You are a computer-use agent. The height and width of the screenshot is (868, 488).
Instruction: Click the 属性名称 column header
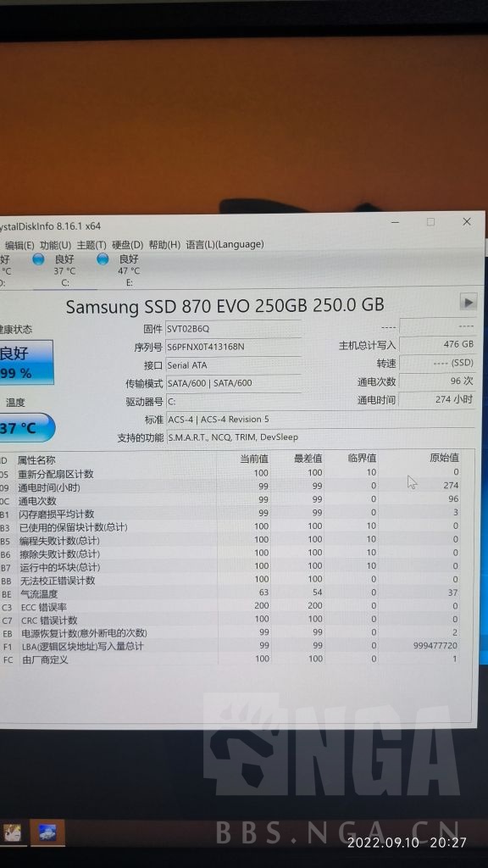coord(36,460)
